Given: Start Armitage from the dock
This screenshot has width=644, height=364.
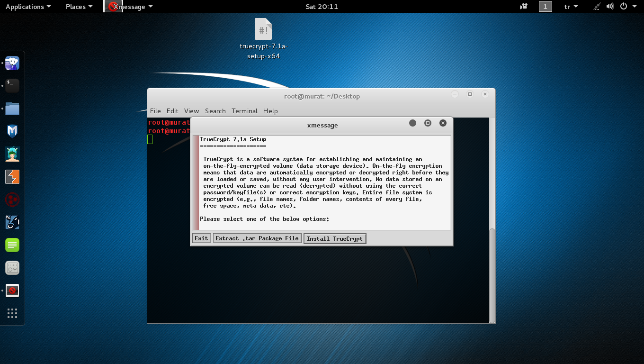Looking at the screenshot, I should (x=12, y=154).
